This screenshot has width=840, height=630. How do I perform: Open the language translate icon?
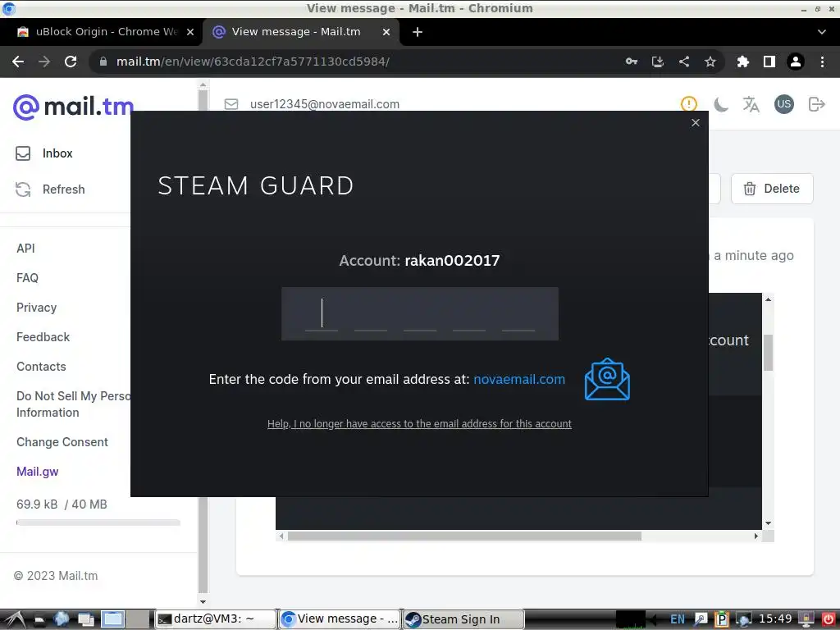click(751, 104)
